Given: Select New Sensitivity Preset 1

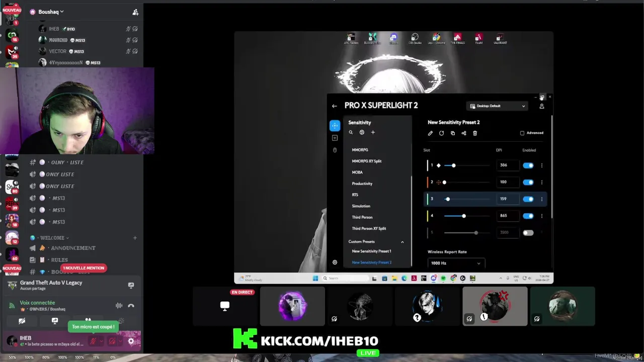Looking at the screenshot, I should coord(371,251).
